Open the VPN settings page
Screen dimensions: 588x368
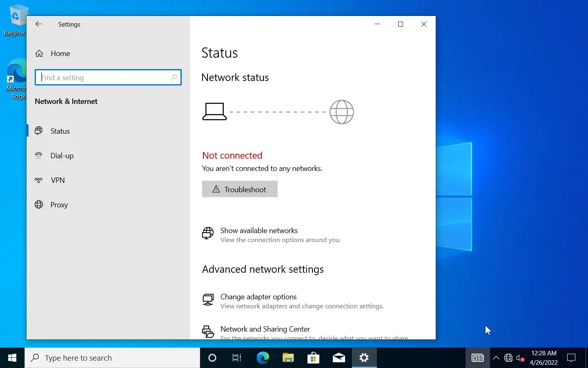108,180
